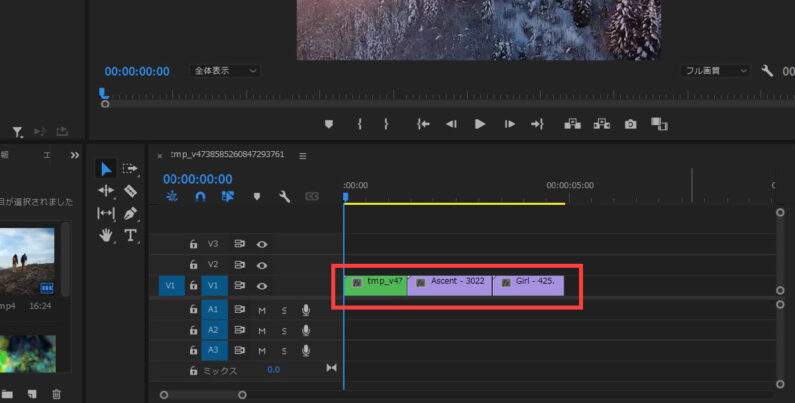795x403 pixels.
Task: Hide the V2 track output eye
Action: (x=262, y=265)
